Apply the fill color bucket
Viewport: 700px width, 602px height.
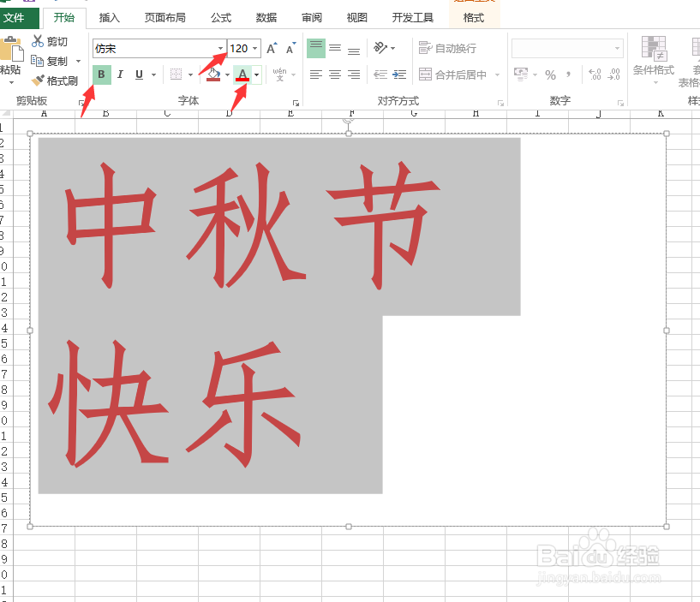coord(214,75)
